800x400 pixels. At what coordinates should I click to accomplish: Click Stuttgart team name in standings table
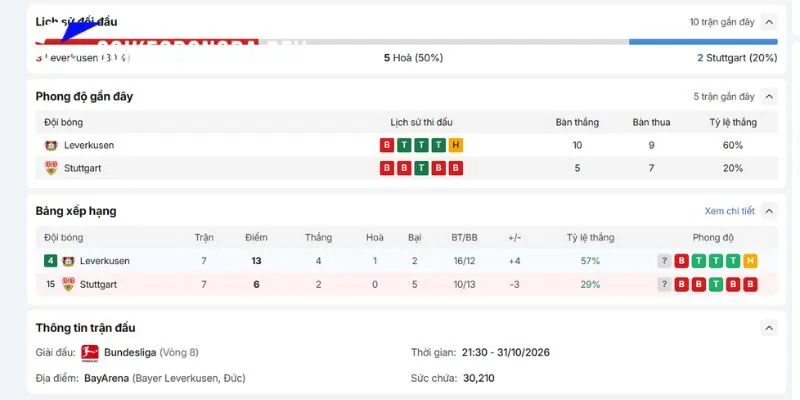(98, 284)
